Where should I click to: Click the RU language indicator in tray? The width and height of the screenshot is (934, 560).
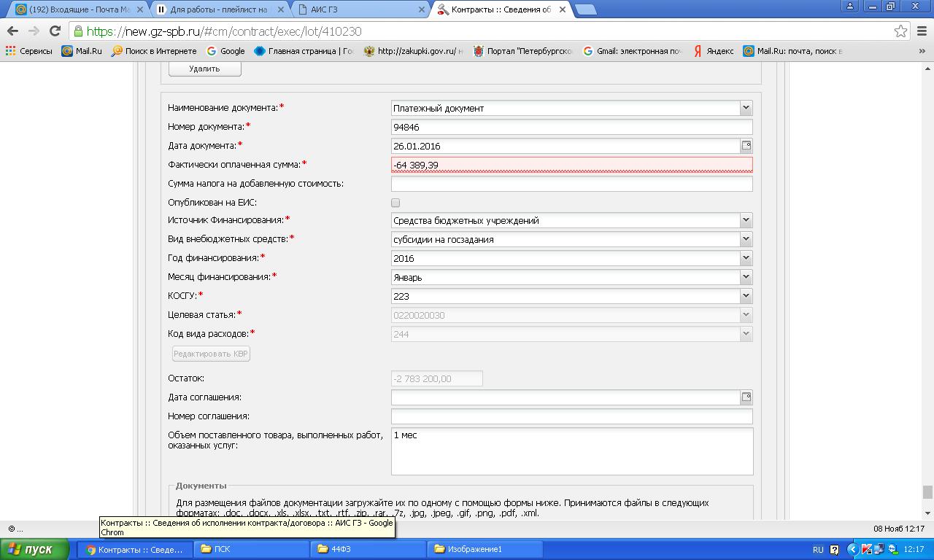click(x=817, y=549)
